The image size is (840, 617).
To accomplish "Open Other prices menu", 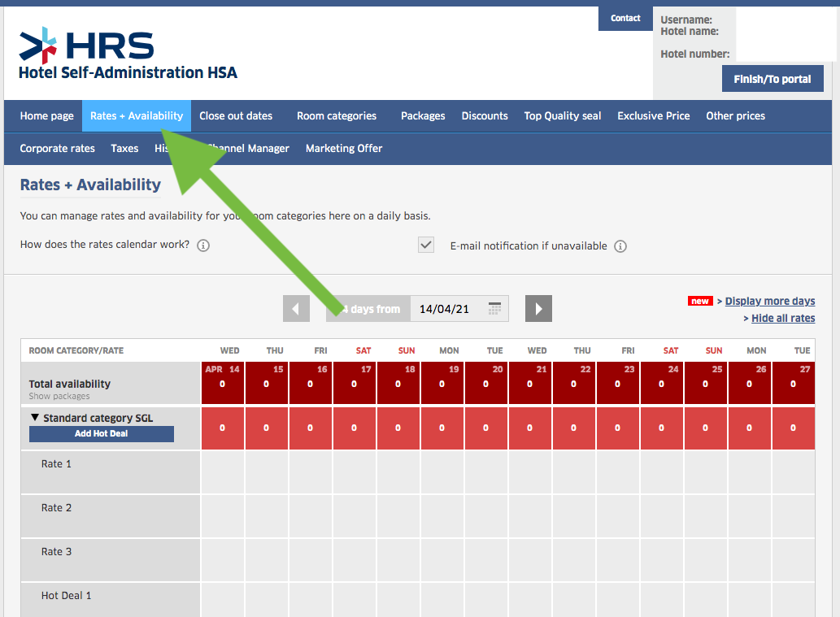I will coord(735,115).
